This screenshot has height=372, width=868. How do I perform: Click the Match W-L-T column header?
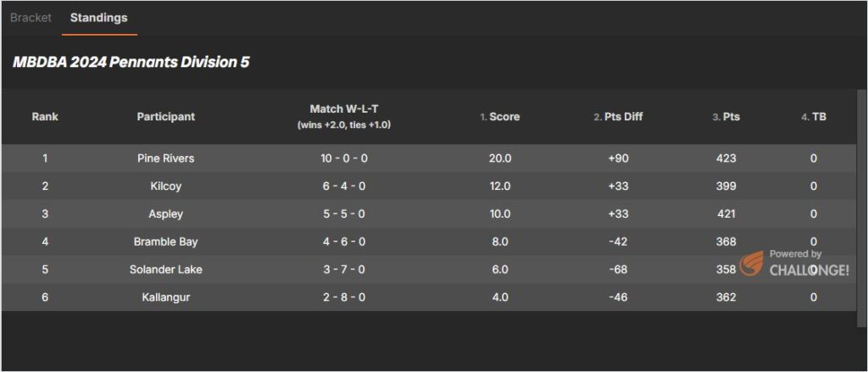click(344, 109)
